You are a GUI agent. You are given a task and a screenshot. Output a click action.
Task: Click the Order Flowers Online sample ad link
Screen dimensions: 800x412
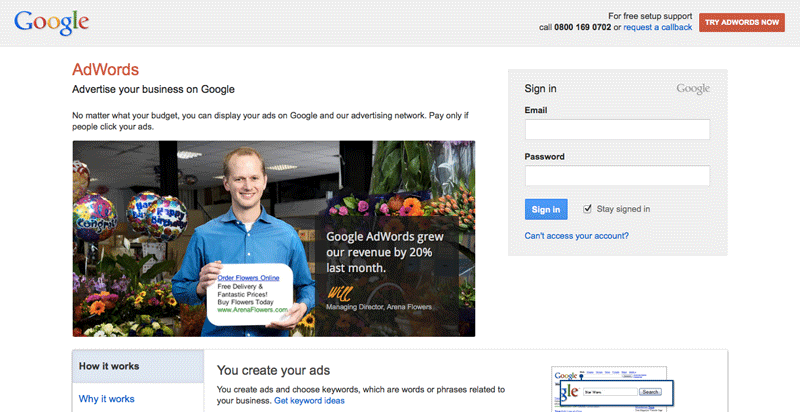click(248, 278)
